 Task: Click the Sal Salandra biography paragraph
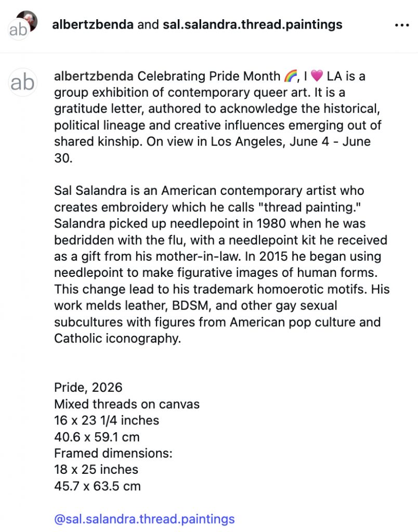[221, 264]
